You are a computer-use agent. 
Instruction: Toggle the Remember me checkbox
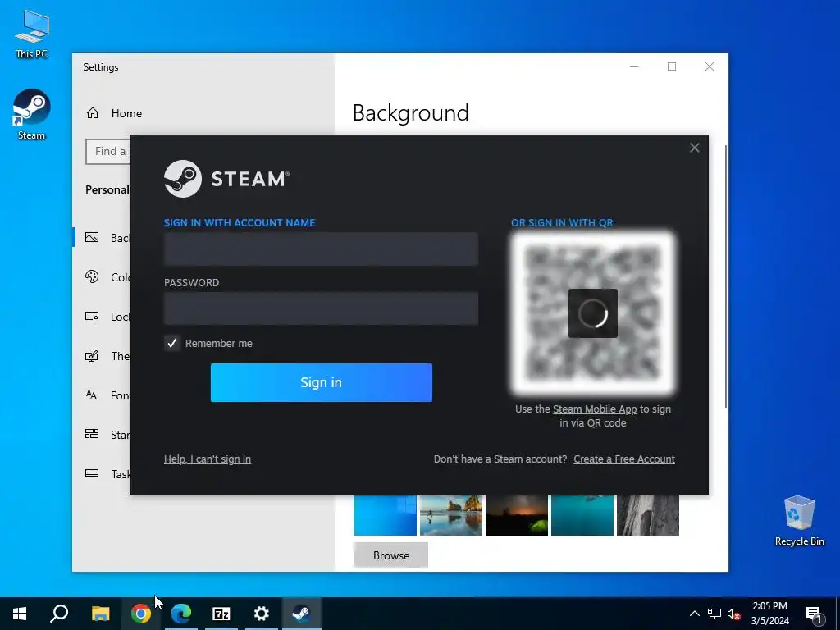[172, 344]
